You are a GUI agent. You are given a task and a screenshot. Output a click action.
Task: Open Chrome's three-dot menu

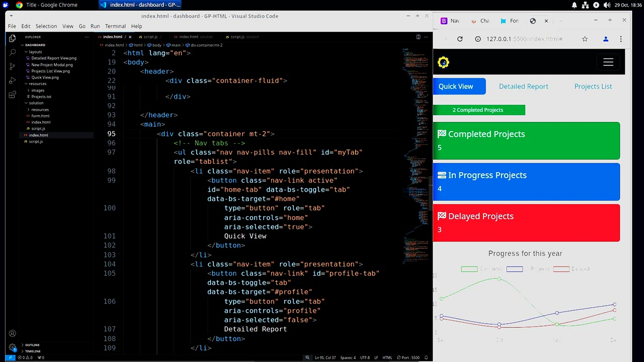tap(621, 39)
